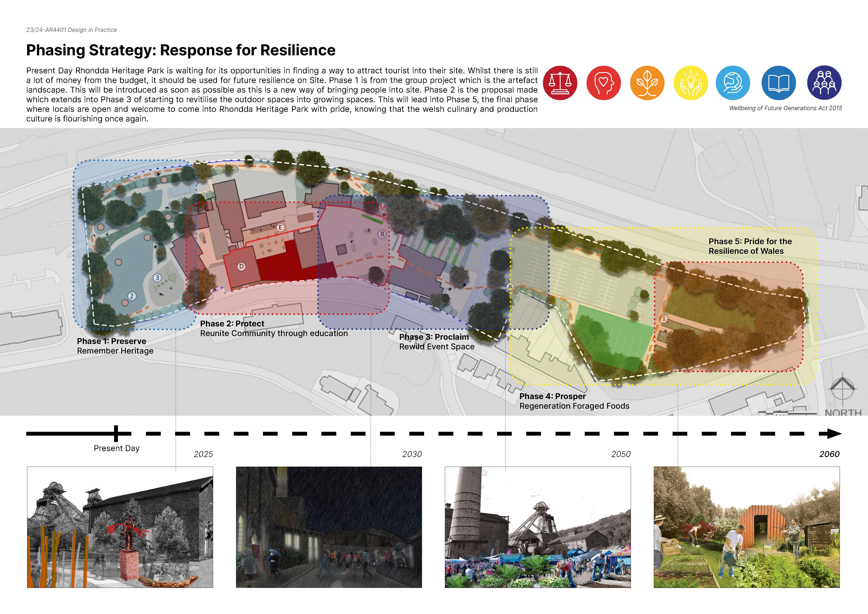
Task: Click the bold 2060 timeline label
Action: (829, 454)
